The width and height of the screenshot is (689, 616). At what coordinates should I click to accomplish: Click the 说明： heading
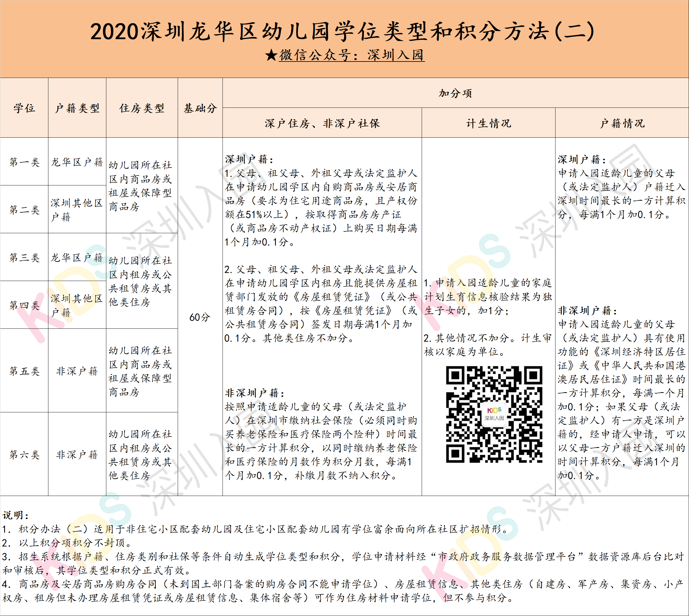pos(16,515)
